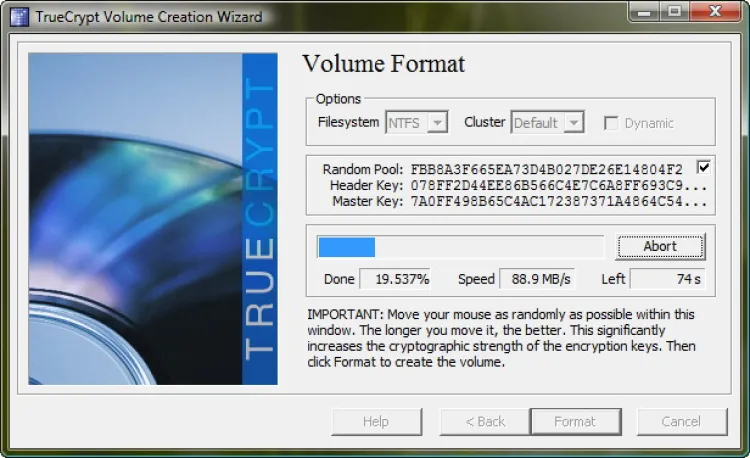The width and height of the screenshot is (750, 458).
Task: Click the Header Key label
Action: (x=367, y=185)
